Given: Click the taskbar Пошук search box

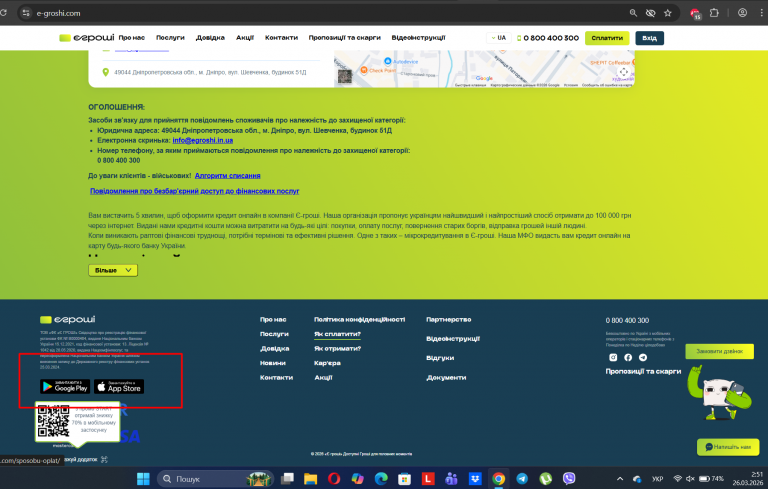Looking at the screenshot, I should click(215, 479).
